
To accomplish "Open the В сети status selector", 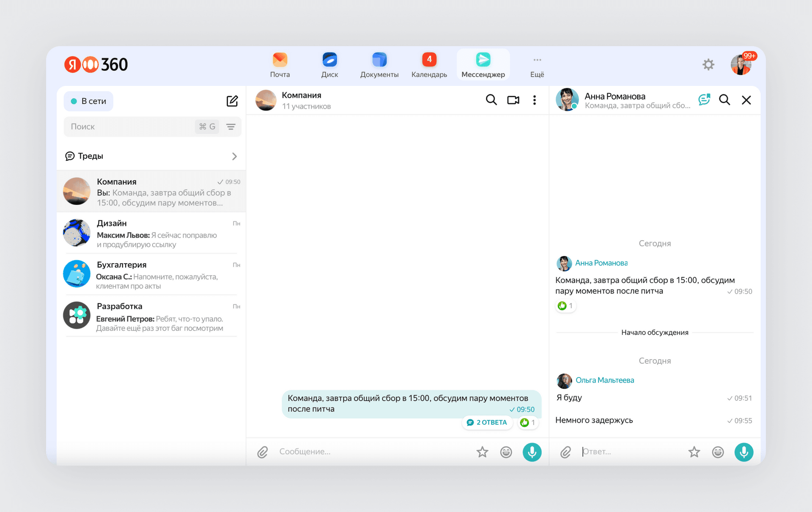I will tap(88, 101).
